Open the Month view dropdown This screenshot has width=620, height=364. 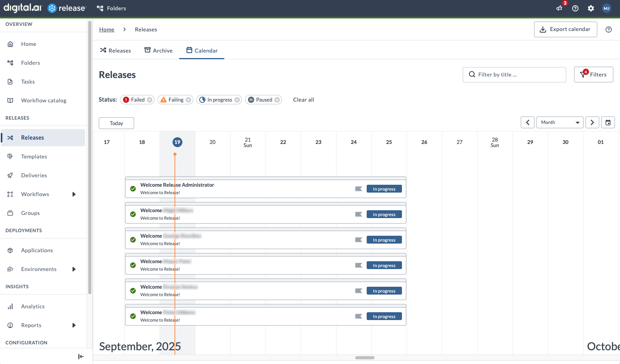click(560, 122)
